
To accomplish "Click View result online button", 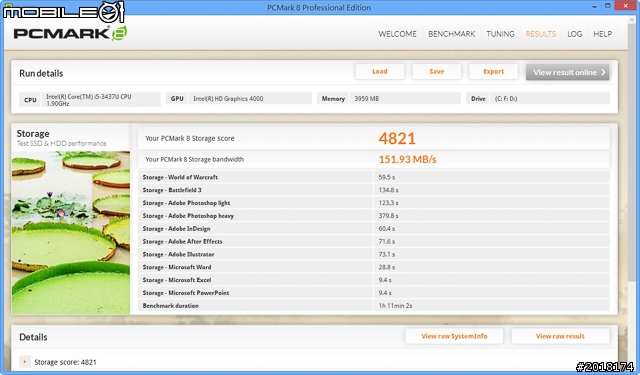I will pyautogui.click(x=567, y=72).
